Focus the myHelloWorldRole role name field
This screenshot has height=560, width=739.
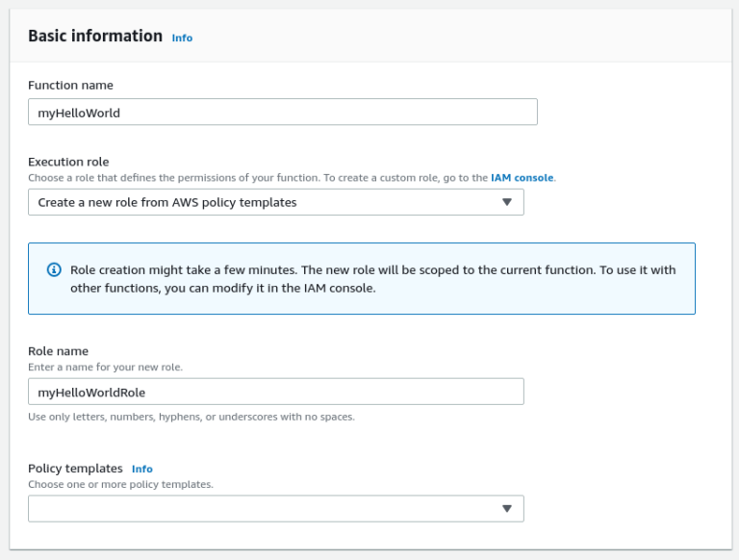point(275,392)
